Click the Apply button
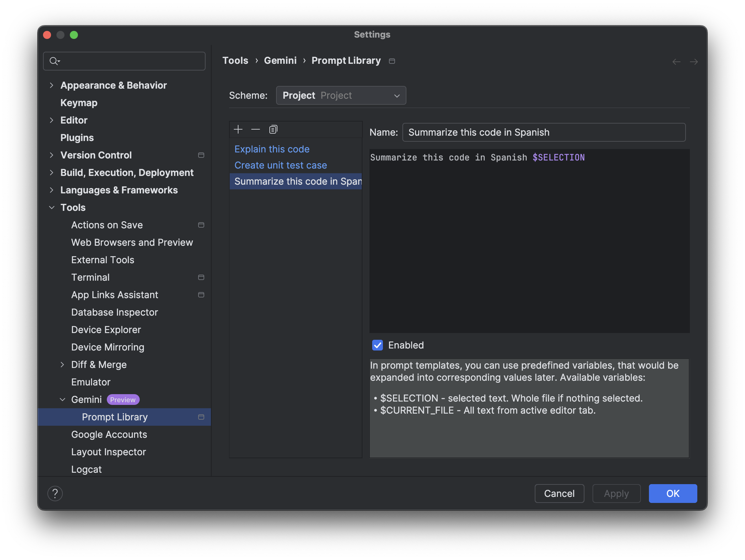Image resolution: width=745 pixels, height=560 pixels. click(617, 493)
